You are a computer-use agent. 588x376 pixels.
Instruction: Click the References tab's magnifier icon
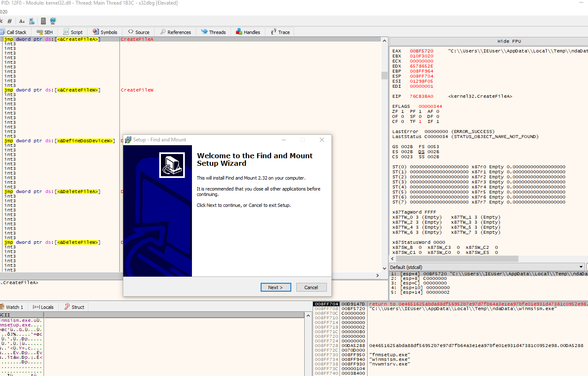pyautogui.click(x=163, y=32)
